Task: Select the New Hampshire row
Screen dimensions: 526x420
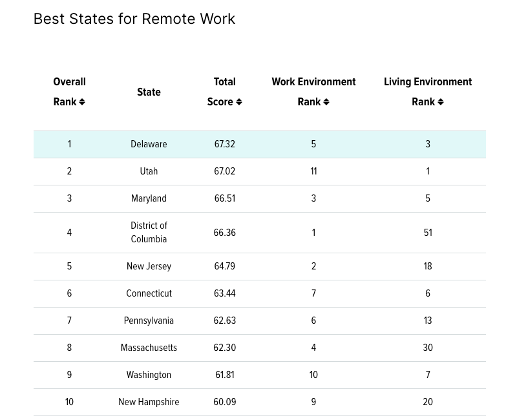Action: [x=149, y=402]
